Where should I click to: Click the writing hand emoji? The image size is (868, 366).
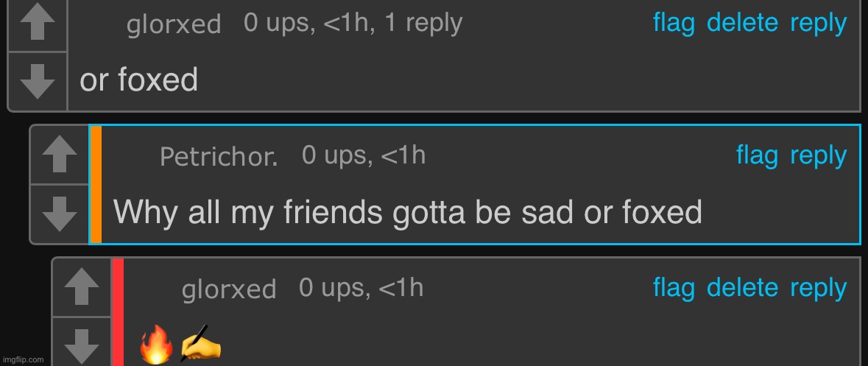[201, 345]
